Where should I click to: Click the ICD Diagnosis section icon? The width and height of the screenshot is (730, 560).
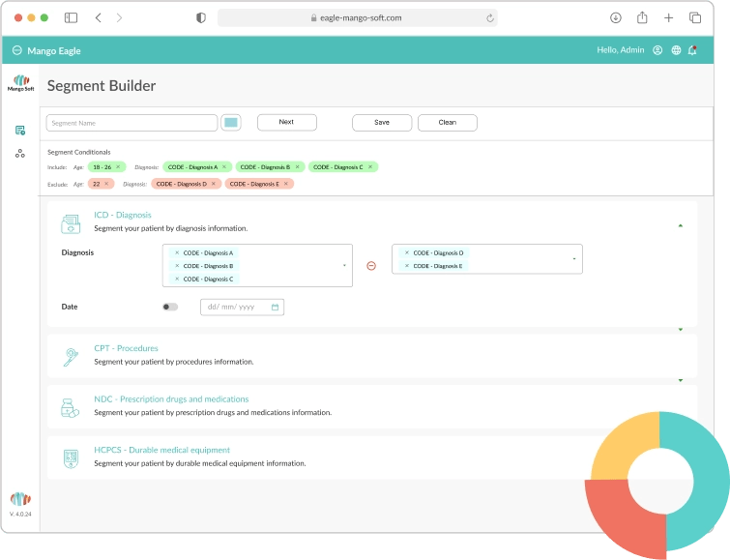point(71,223)
